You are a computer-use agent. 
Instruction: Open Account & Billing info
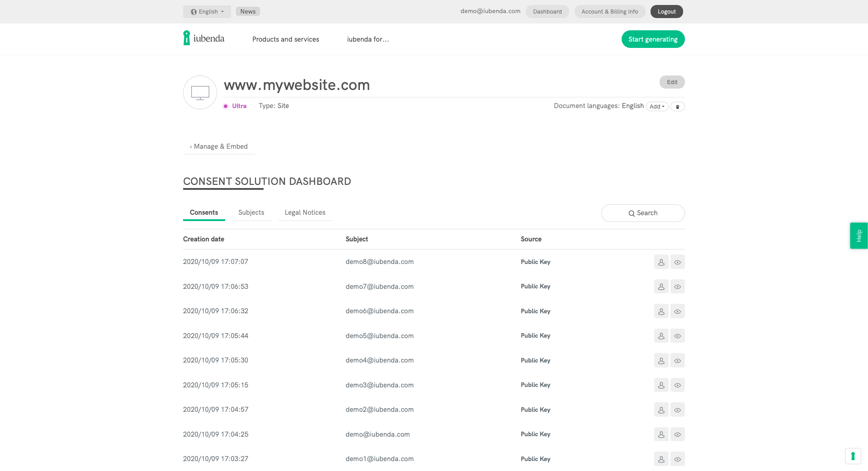click(610, 12)
